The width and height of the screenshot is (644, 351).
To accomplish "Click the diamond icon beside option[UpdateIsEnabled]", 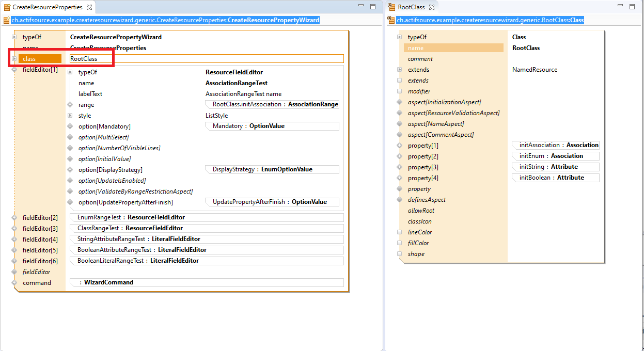I will point(70,181).
